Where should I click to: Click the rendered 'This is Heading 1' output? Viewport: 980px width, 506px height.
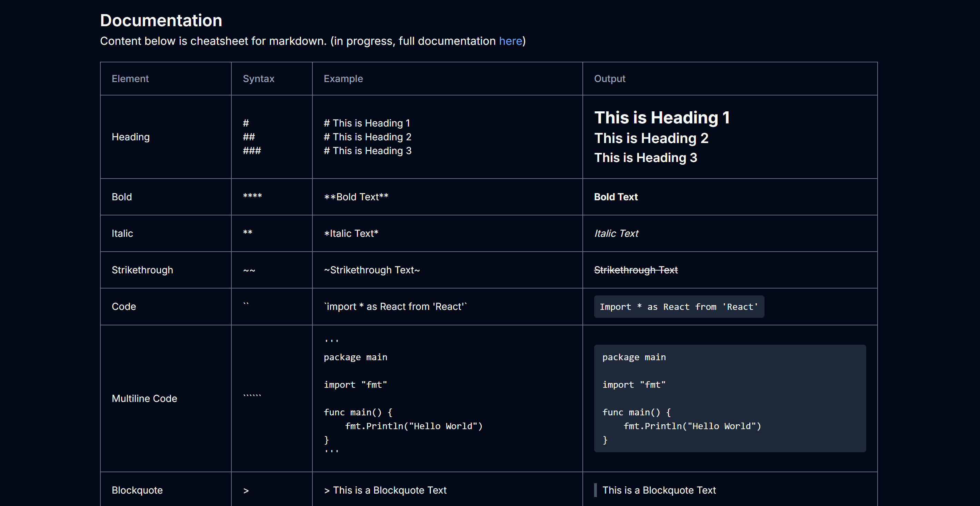click(x=662, y=118)
